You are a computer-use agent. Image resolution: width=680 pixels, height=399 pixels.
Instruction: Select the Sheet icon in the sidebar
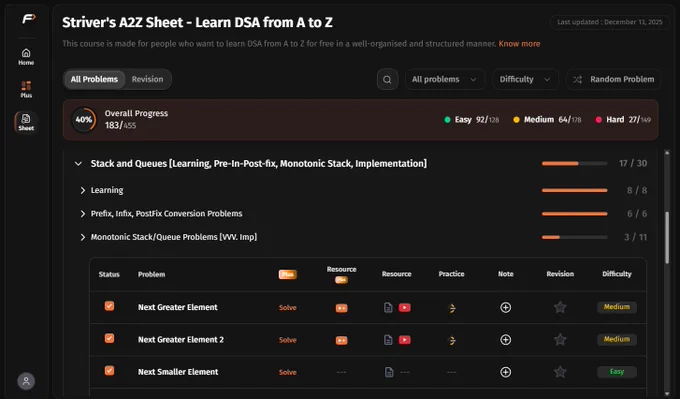(26, 122)
